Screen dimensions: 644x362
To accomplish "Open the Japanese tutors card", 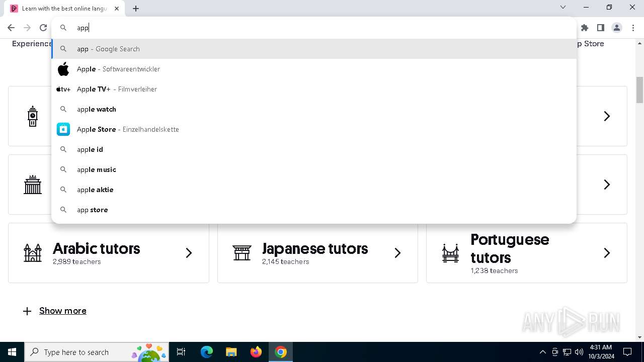I will pos(317,253).
